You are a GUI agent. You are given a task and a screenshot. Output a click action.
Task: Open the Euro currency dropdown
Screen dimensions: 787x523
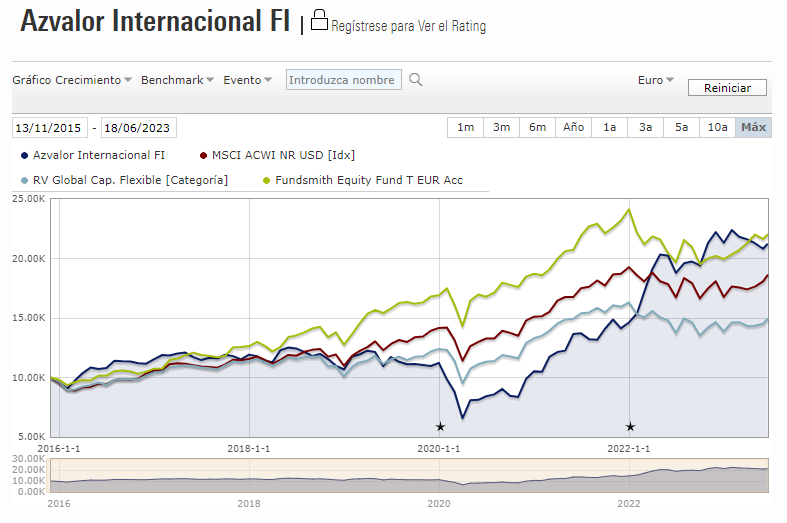pos(655,80)
